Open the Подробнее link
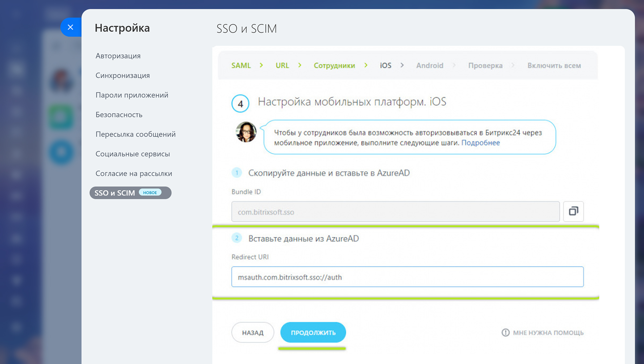 point(480,142)
